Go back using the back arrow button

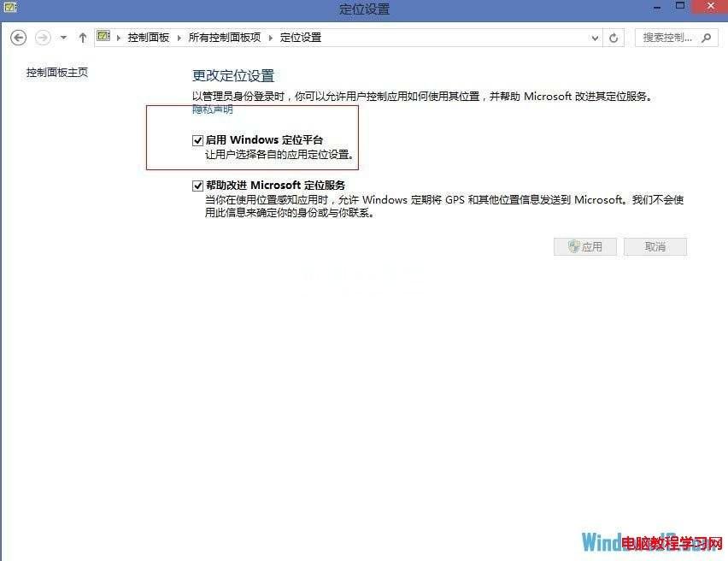[19, 38]
